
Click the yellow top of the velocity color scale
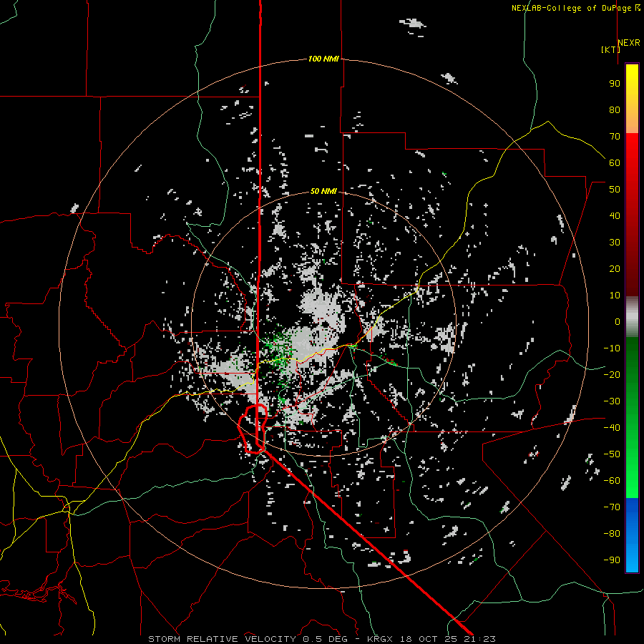pyautogui.click(x=632, y=78)
